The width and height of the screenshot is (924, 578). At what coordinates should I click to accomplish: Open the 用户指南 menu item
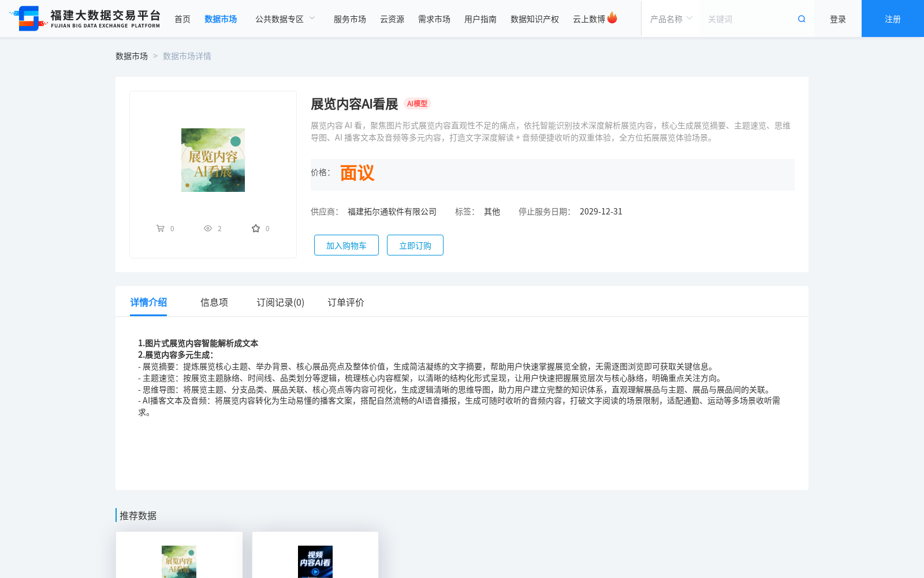480,19
